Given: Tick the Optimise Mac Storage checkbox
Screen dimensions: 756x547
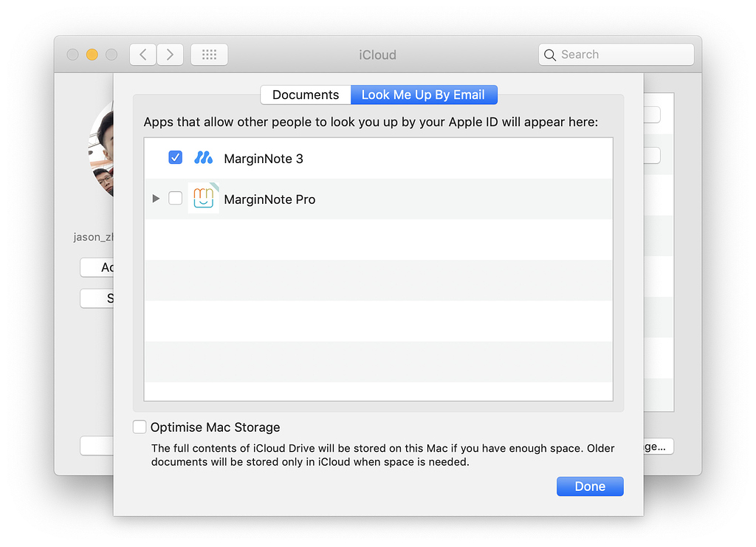Looking at the screenshot, I should [x=140, y=427].
